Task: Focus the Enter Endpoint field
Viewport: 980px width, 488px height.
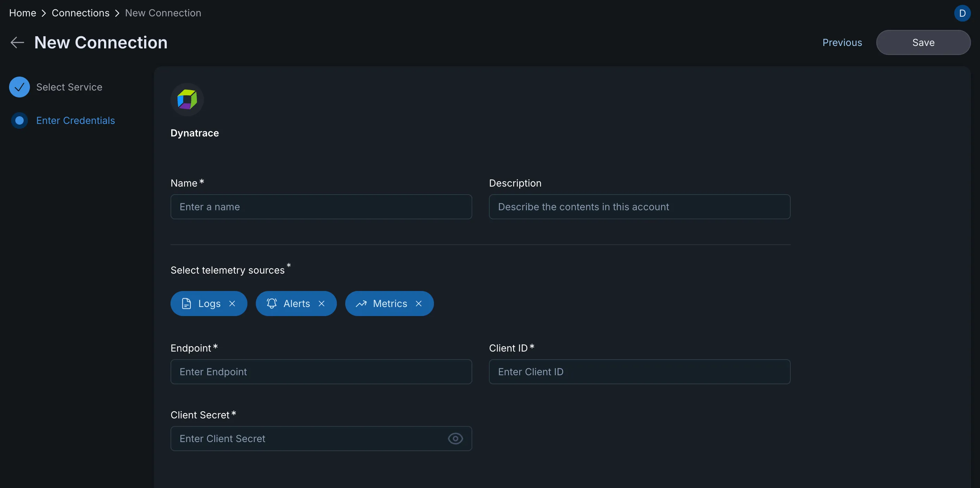Action: (321, 372)
